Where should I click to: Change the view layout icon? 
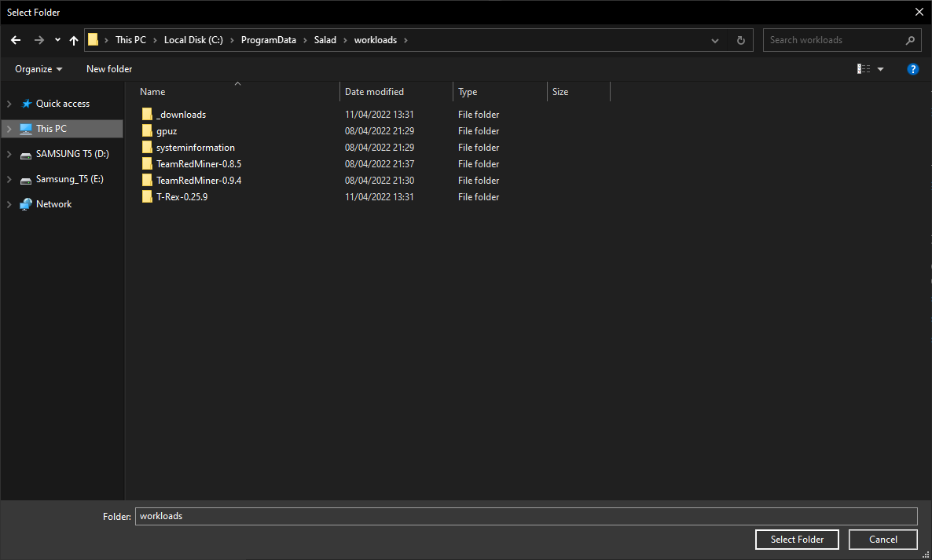(x=864, y=69)
